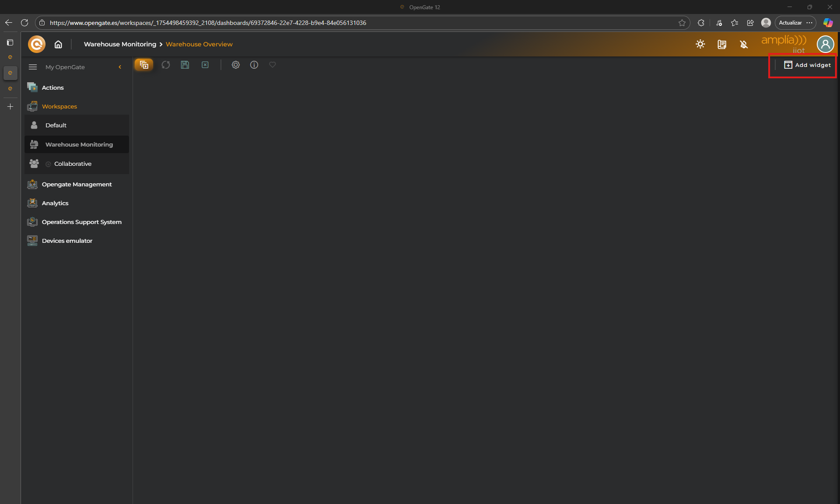The width and height of the screenshot is (840, 504).
Task: Click the highlighted dashboard edit mode icon
Action: (x=144, y=65)
